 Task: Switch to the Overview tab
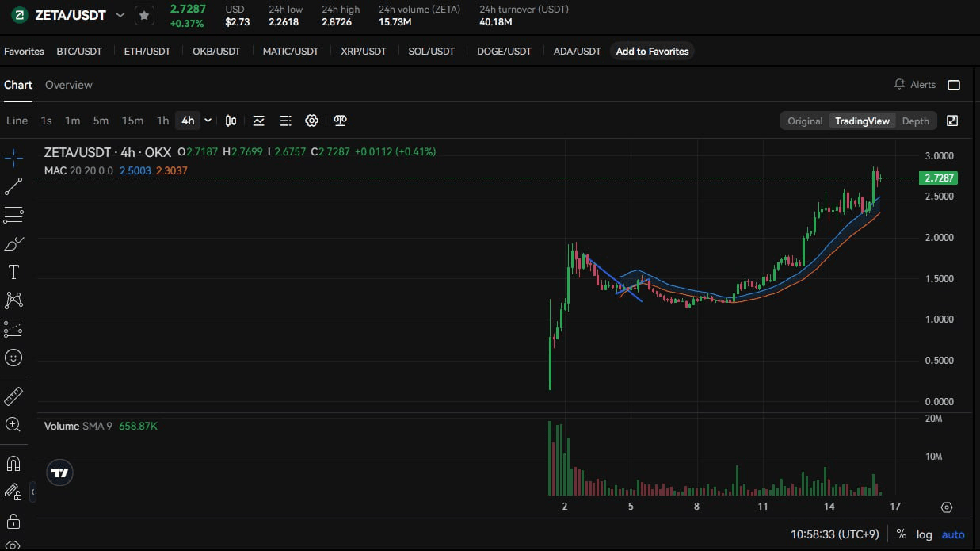click(x=69, y=85)
